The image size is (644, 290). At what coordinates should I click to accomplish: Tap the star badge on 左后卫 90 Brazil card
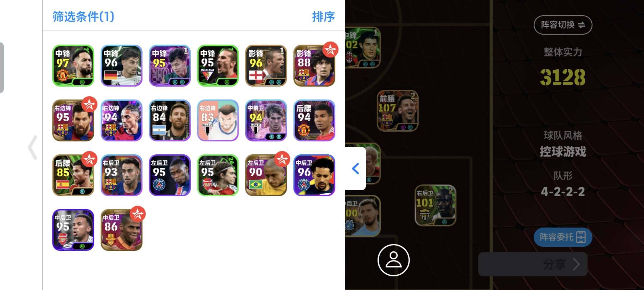[282, 159]
